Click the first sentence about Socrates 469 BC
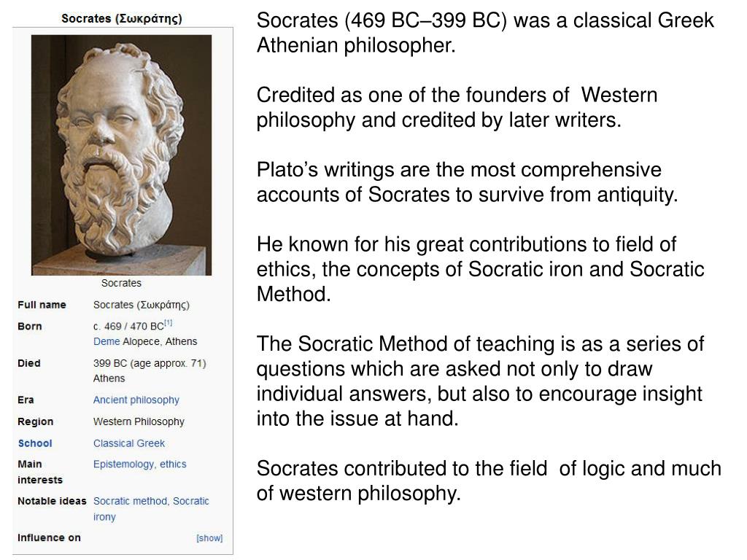 485,33
